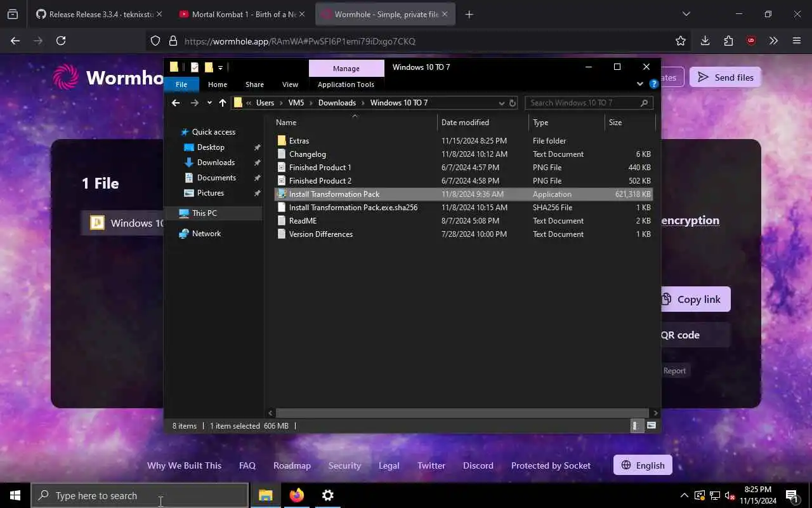Click the muted volume tray icon
This screenshot has height=508, width=812.
[x=730, y=495]
